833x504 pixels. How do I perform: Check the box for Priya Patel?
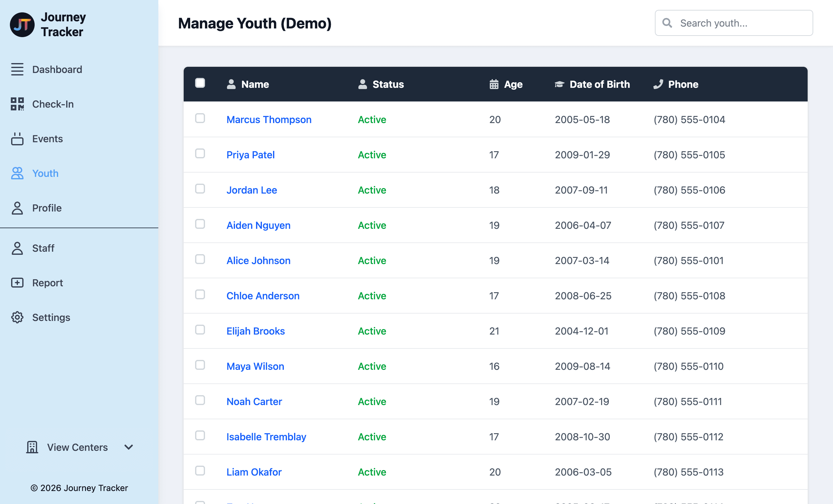(x=200, y=153)
